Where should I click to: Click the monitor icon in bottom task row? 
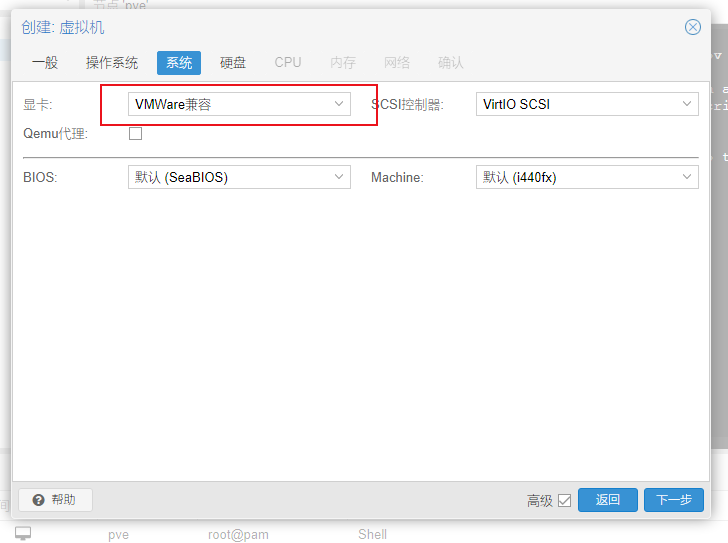pyautogui.click(x=23, y=534)
